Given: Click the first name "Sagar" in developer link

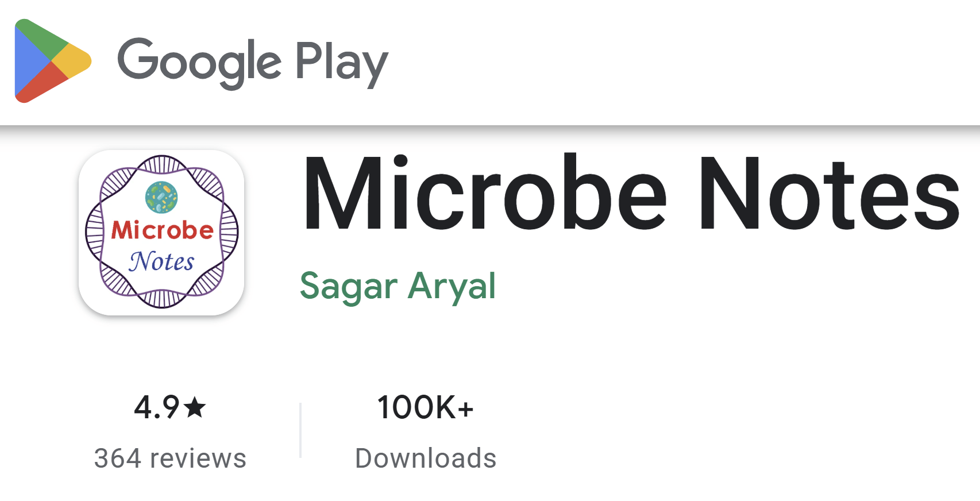Looking at the screenshot, I should click(x=349, y=286).
